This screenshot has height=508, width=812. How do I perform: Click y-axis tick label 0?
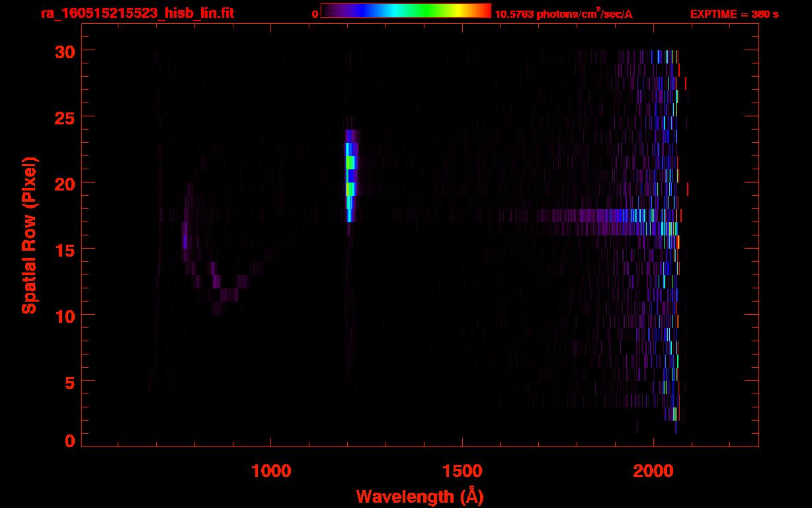(69, 441)
